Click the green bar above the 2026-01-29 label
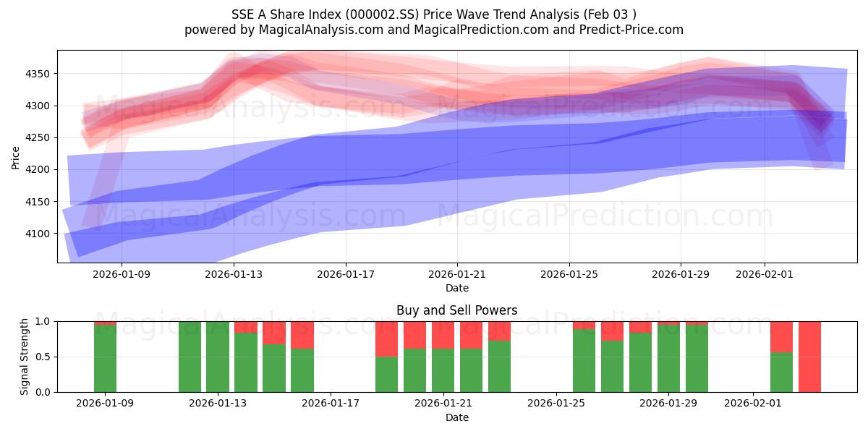Image resolution: width=868 pixels, height=434 pixels. tap(668, 358)
